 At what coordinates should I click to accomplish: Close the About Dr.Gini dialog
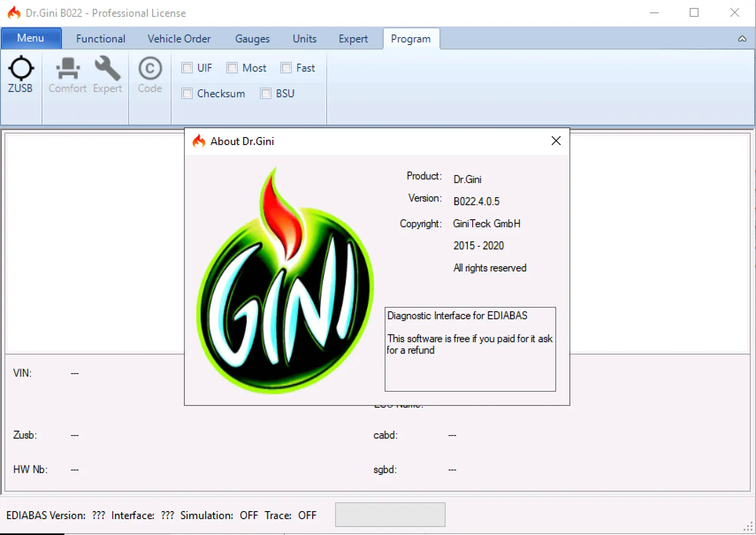pos(556,141)
